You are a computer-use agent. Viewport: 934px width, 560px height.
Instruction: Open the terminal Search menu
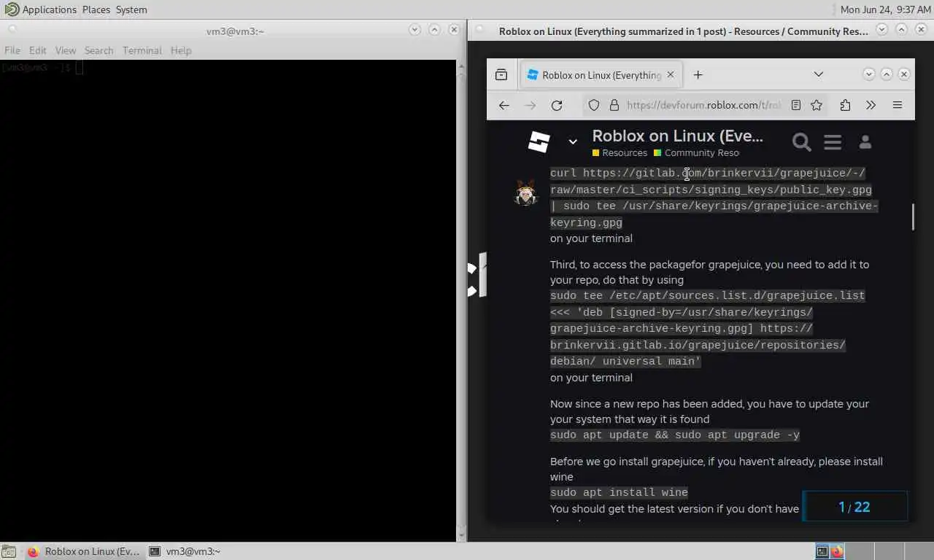(x=99, y=50)
